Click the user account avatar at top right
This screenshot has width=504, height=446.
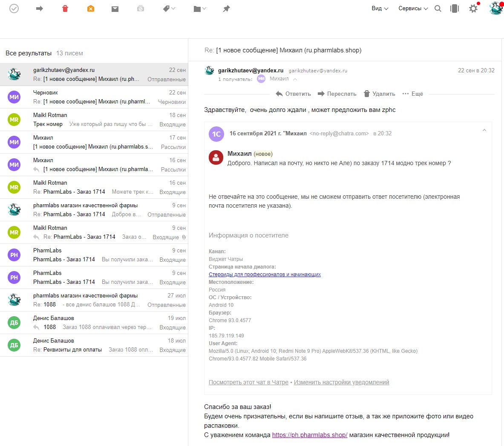pos(495,8)
